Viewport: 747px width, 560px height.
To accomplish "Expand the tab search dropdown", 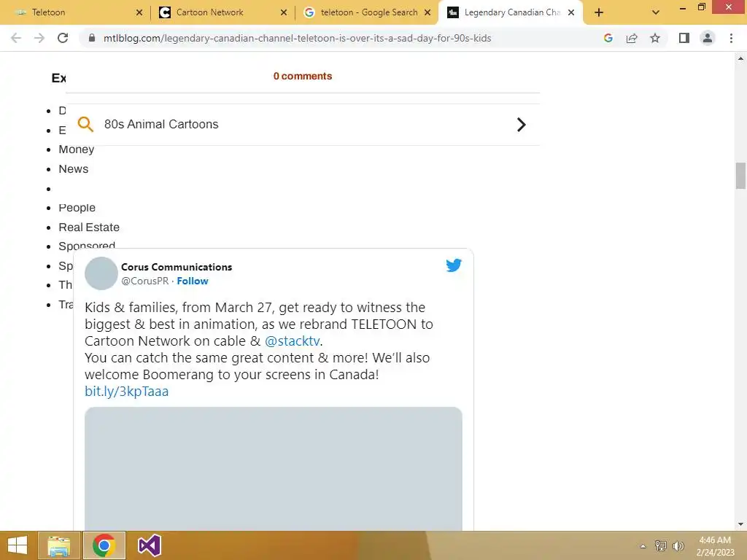I will click(x=656, y=12).
